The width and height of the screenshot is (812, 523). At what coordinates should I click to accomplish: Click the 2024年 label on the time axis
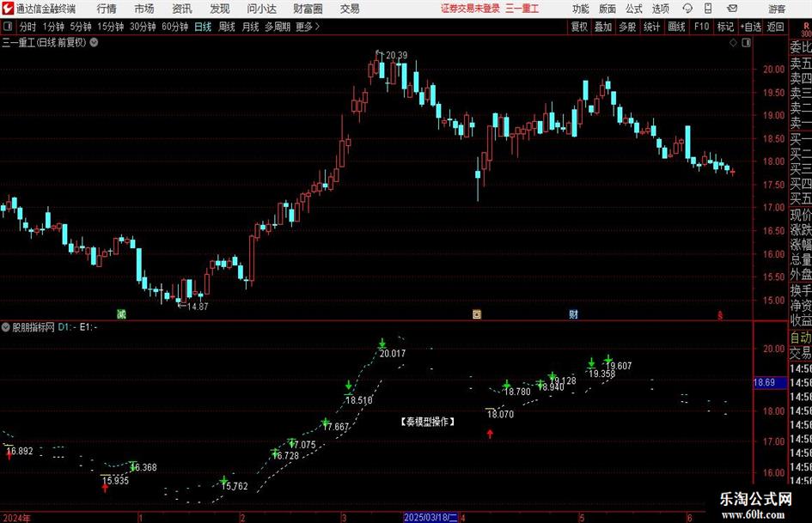point(16,518)
